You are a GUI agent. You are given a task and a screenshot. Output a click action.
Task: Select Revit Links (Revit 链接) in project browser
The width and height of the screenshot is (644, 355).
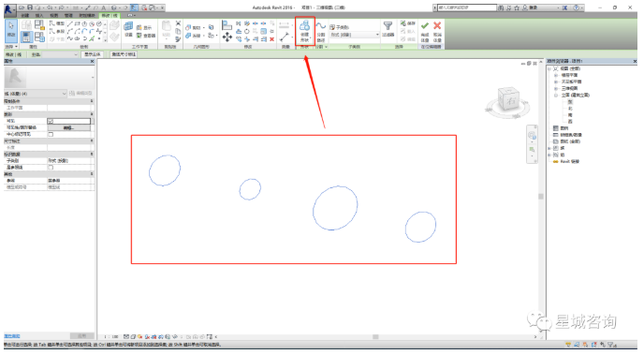570,161
